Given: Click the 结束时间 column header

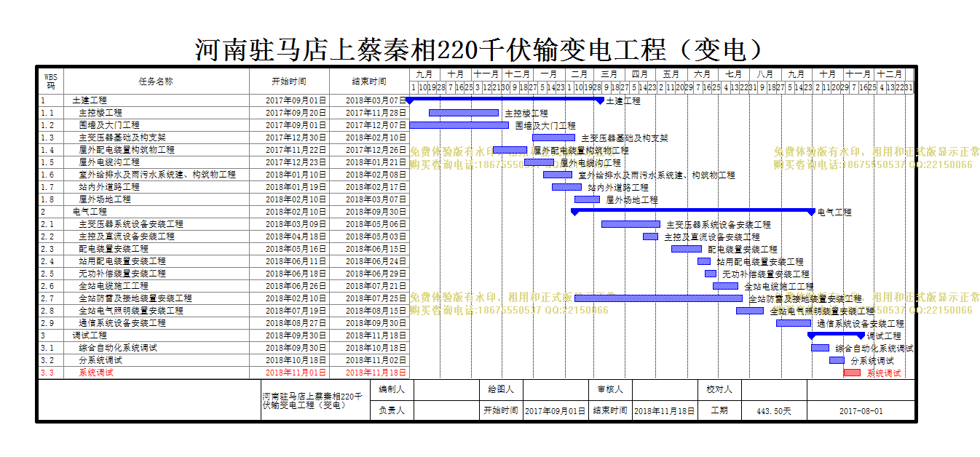Looking at the screenshot, I should coord(369,82).
